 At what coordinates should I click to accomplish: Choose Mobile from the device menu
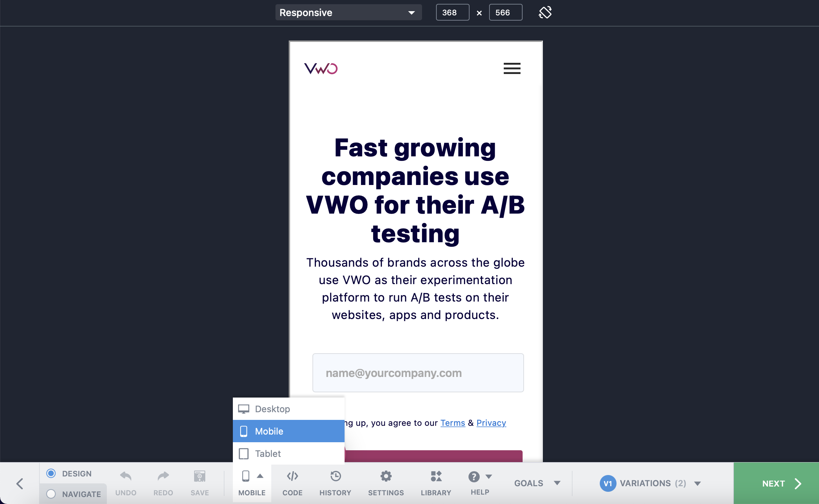pyautogui.click(x=289, y=431)
